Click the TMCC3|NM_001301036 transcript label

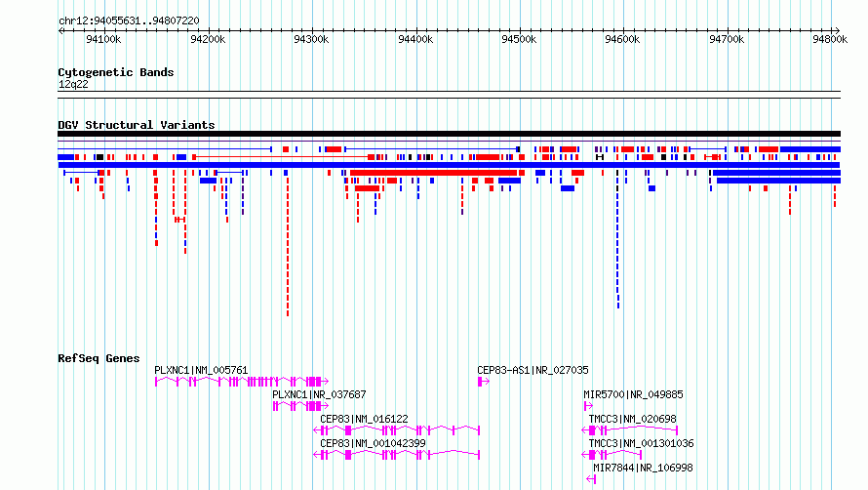tap(641, 443)
